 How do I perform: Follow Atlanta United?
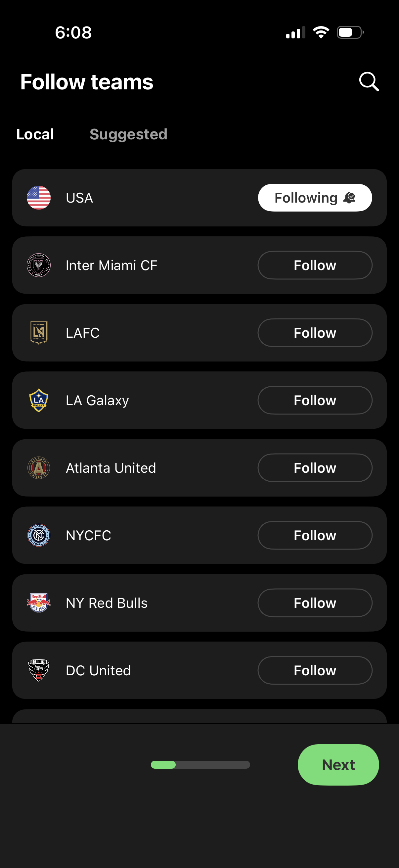click(315, 468)
